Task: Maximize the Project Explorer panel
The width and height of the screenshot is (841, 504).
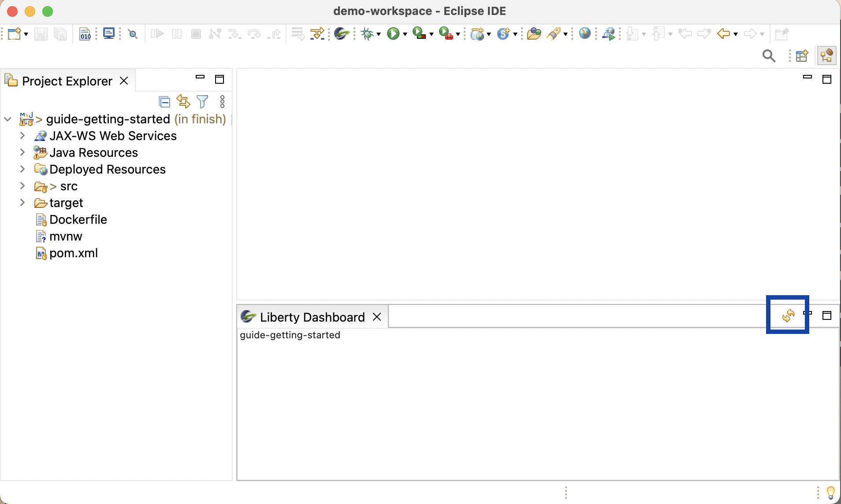Action: (x=220, y=79)
